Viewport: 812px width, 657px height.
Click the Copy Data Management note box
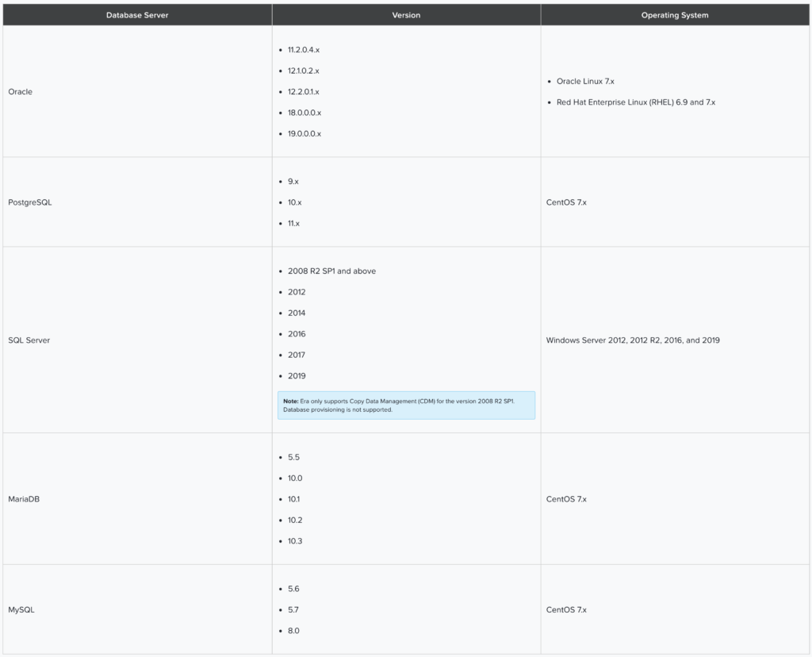point(407,405)
